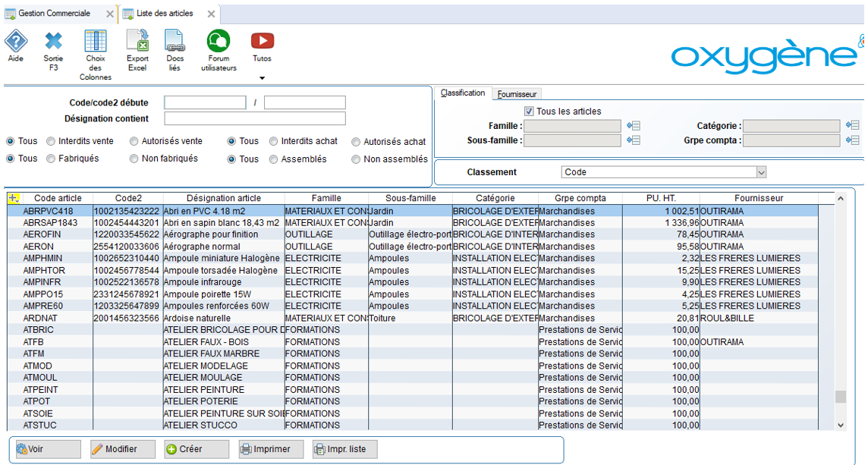The height and width of the screenshot is (465, 868).
Task: Select the Autorisés vente radio button
Action: tap(134, 141)
